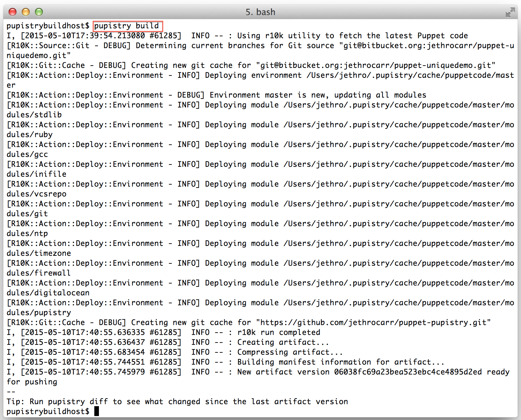Click the 'dules/gcc' line
The width and height of the screenshot is (521, 420).
coord(27,154)
